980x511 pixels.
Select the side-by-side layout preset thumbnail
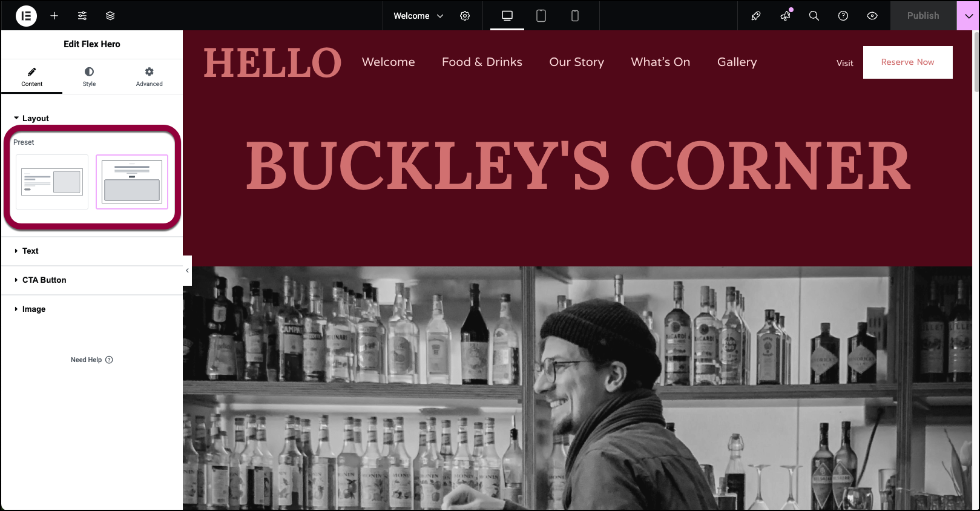[x=52, y=182]
